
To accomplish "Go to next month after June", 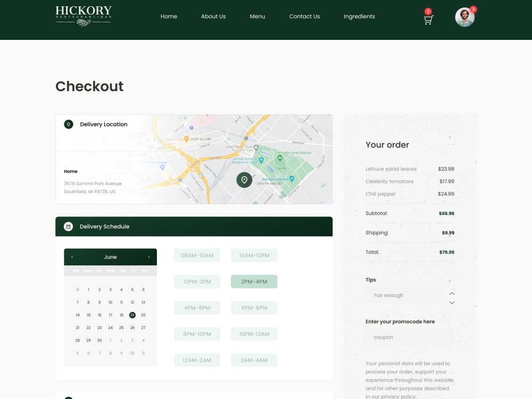I will tap(148, 257).
